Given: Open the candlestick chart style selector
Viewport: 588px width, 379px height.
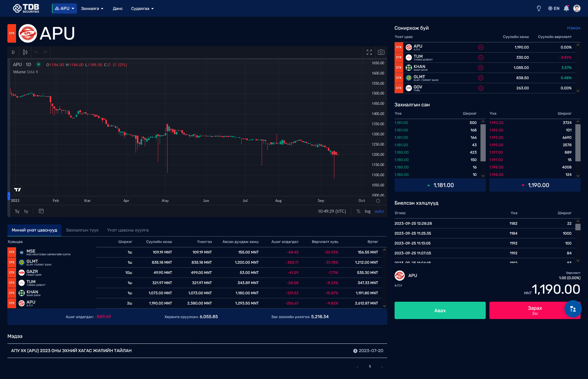Looking at the screenshot, I should [x=25, y=52].
